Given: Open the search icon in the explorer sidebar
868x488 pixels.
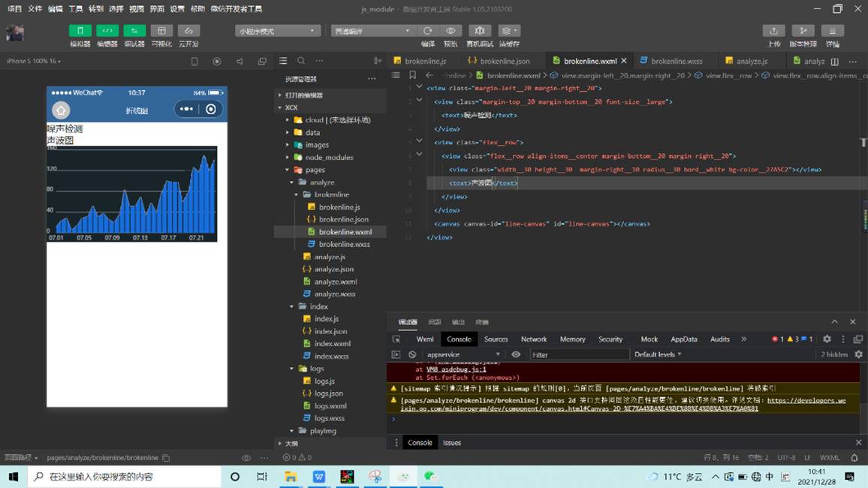Looking at the screenshot, I should 301,61.
